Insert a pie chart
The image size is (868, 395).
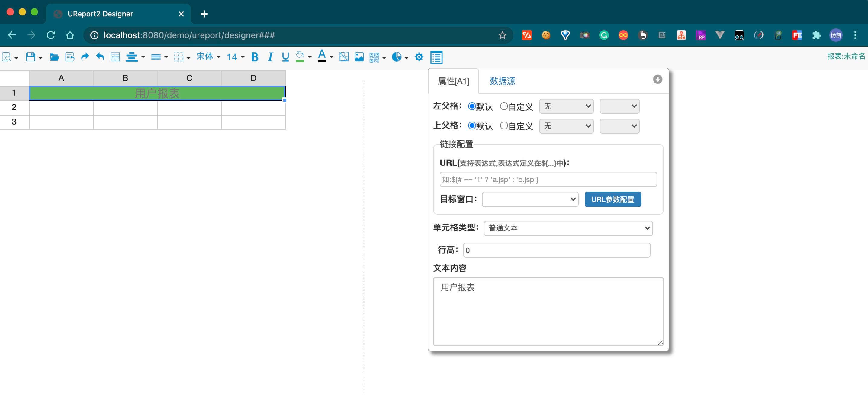(397, 57)
